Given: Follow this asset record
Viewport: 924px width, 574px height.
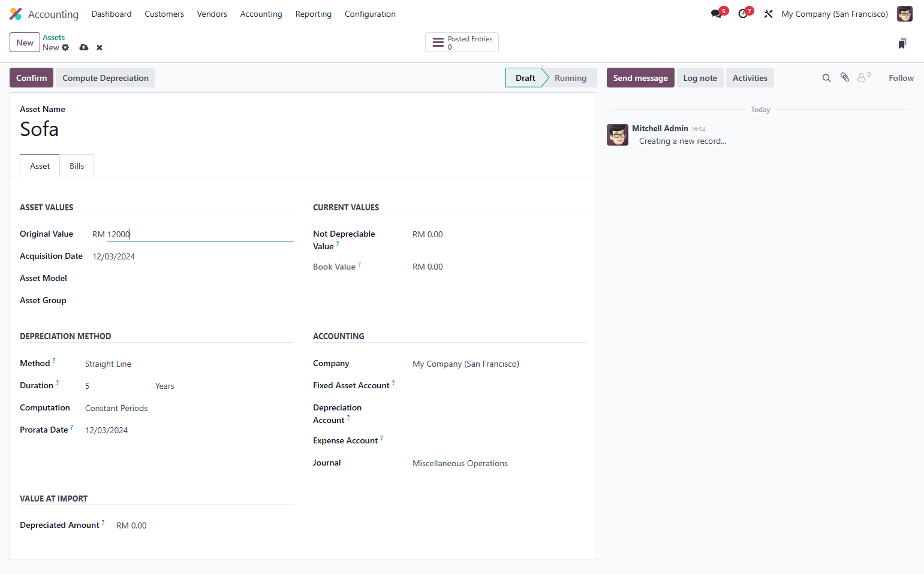Looking at the screenshot, I should click(901, 78).
